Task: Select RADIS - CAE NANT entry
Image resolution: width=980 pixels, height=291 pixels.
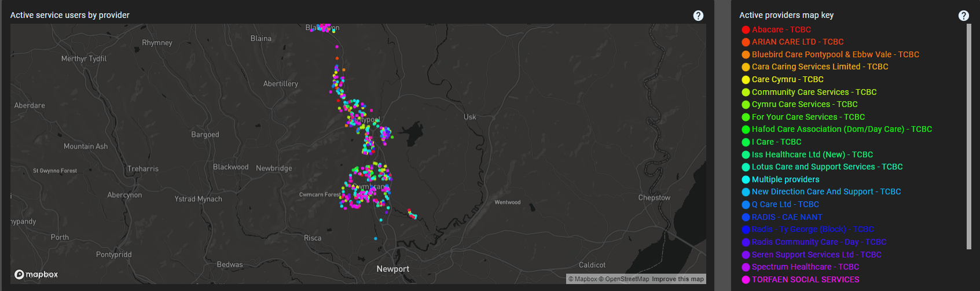Action: (x=787, y=217)
